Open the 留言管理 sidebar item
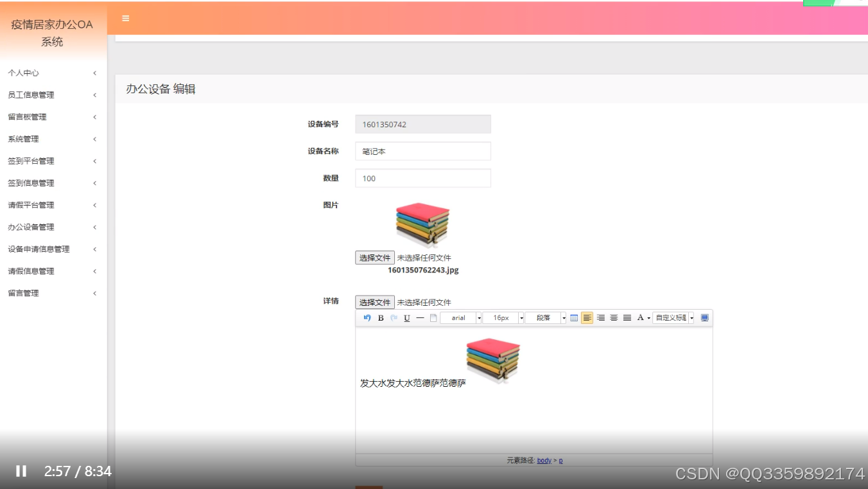 pyautogui.click(x=53, y=293)
